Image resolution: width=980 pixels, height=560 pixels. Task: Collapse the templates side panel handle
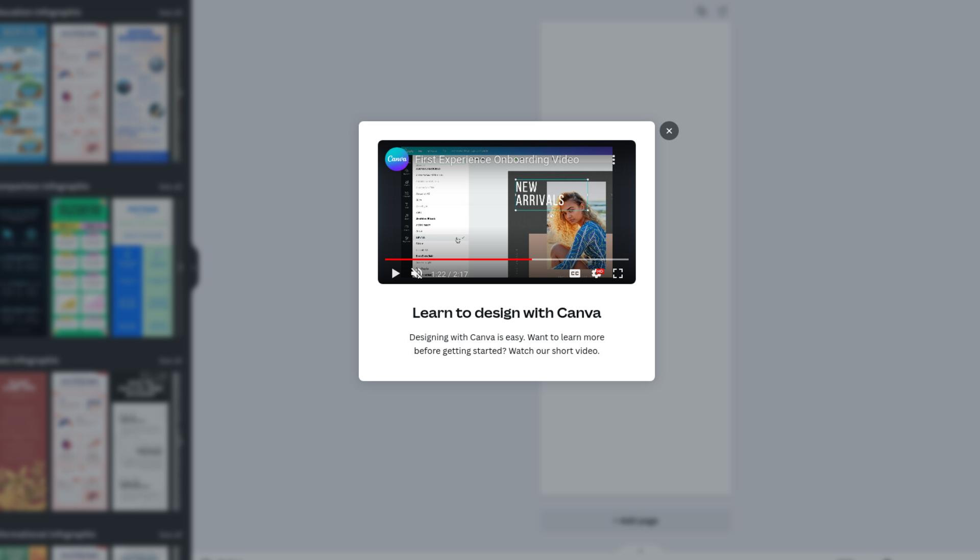tap(194, 266)
